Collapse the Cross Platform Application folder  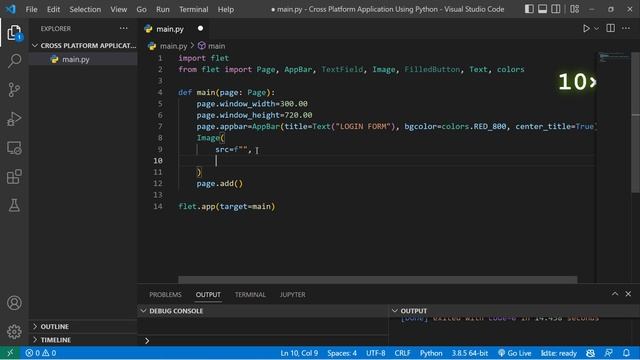83,45
